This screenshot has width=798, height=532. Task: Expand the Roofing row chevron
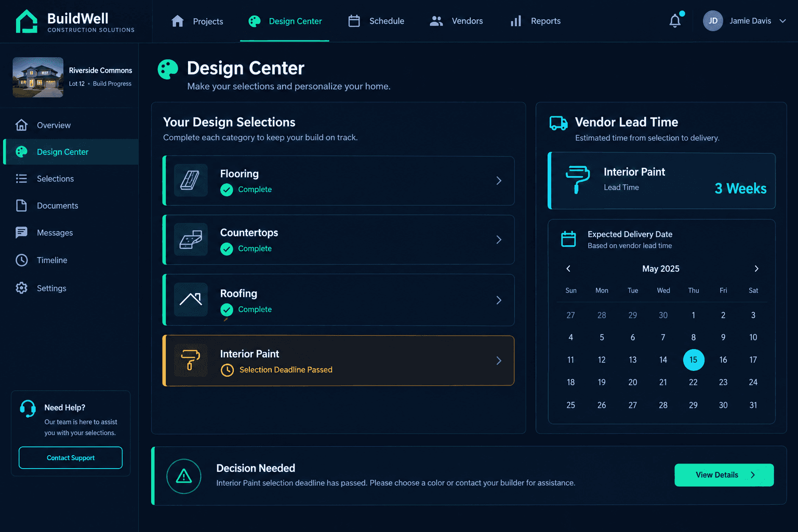pos(499,300)
